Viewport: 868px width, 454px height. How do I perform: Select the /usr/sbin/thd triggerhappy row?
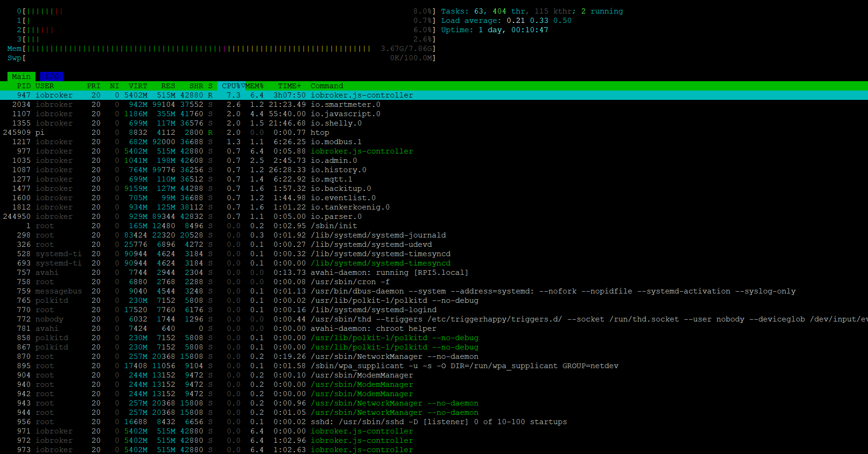coord(434,319)
